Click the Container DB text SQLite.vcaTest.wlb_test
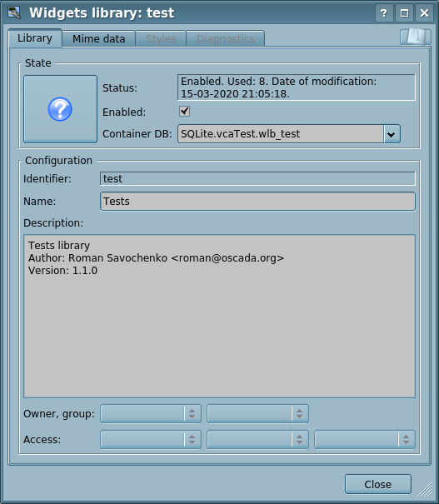 pyautogui.click(x=241, y=134)
